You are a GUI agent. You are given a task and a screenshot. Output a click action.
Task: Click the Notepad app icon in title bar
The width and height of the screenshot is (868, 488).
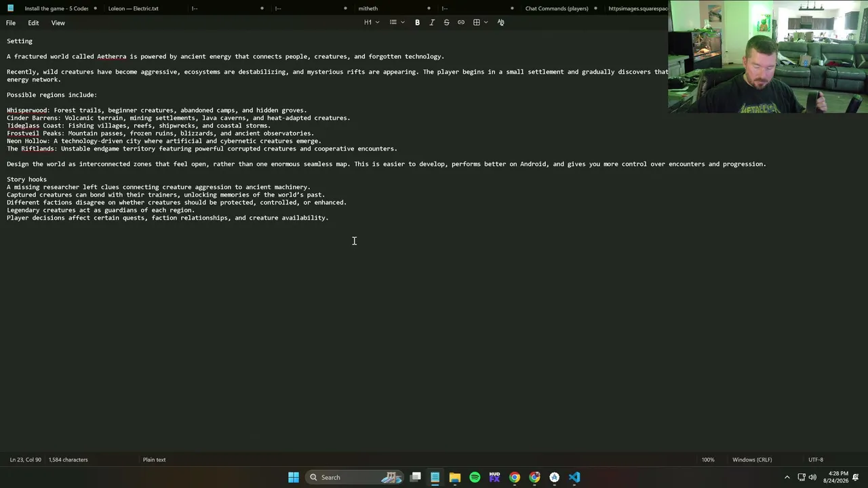9,8
